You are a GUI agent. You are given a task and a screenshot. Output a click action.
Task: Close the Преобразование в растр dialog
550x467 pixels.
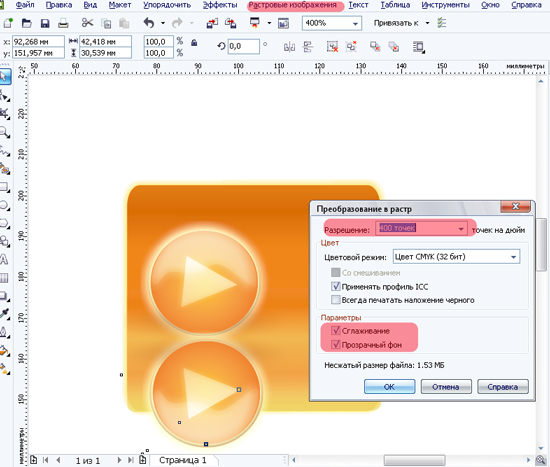coord(515,206)
